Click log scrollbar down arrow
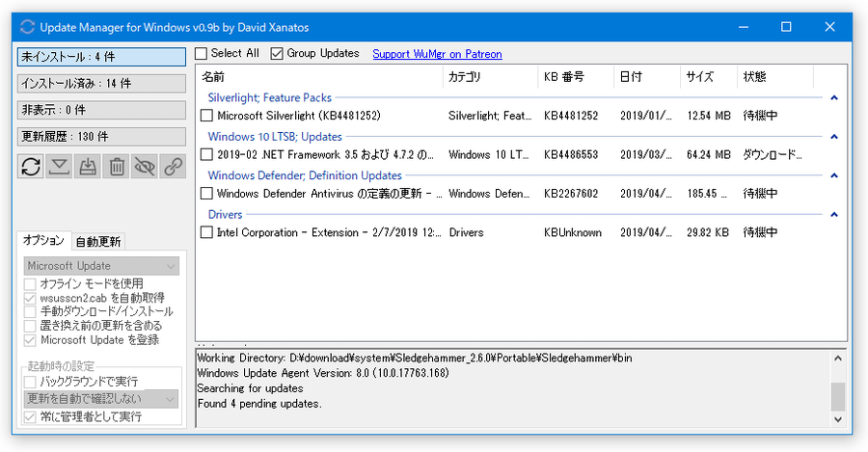868x452 pixels. click(x=838, y=419)
